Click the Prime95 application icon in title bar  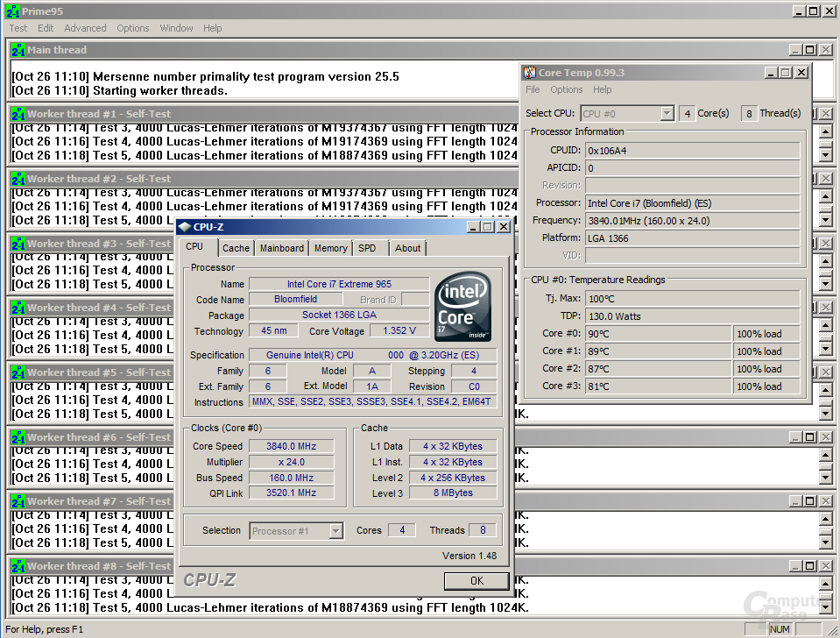pyautogui.click(x=13, y=11)
